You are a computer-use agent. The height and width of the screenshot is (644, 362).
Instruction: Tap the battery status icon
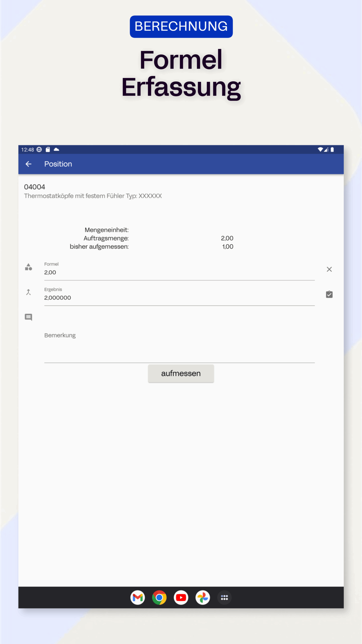pyautogui.click(x=332, y=149)
